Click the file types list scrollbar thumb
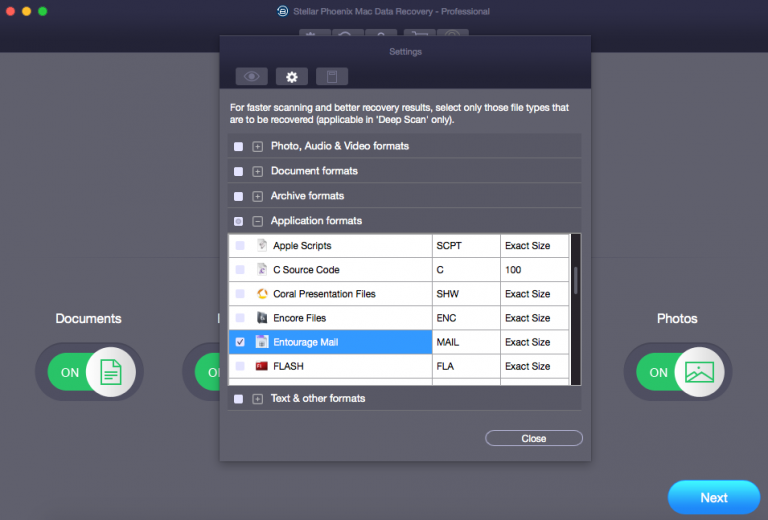This screenshot has width=768, height=520. (x=576, y=280)
